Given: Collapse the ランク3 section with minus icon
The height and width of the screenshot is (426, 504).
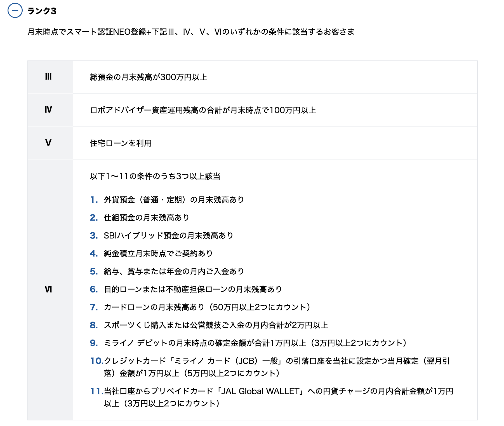Looking at the screenshot, I should 15,11.
